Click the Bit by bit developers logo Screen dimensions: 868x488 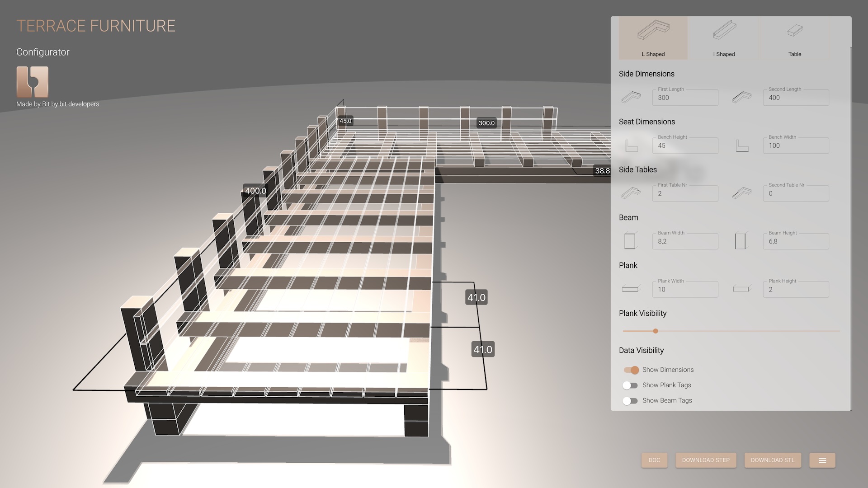(33, 82)
